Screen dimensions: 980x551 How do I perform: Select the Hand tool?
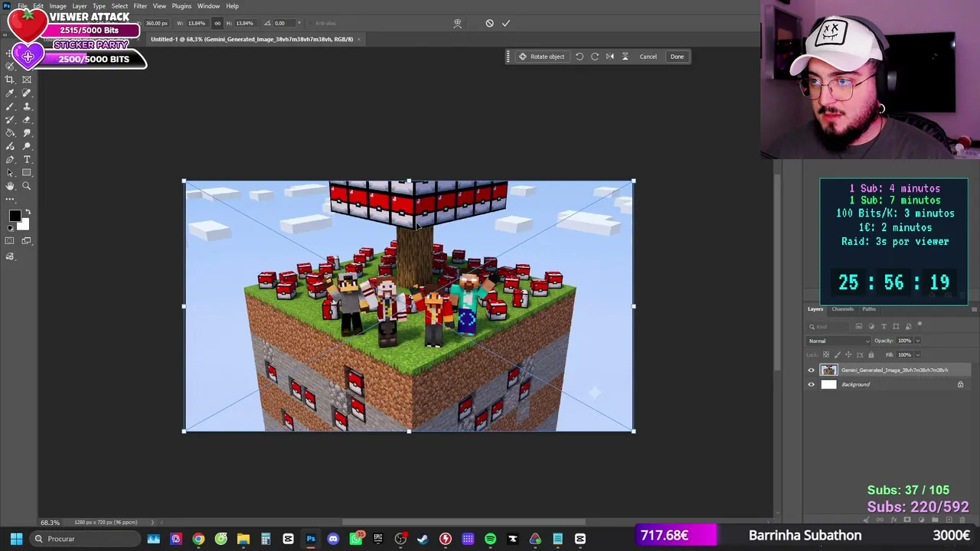click(10, 186)
